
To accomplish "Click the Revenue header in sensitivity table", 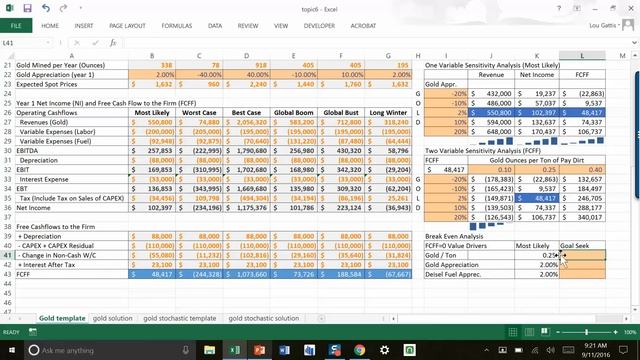I will pos(491,75).
